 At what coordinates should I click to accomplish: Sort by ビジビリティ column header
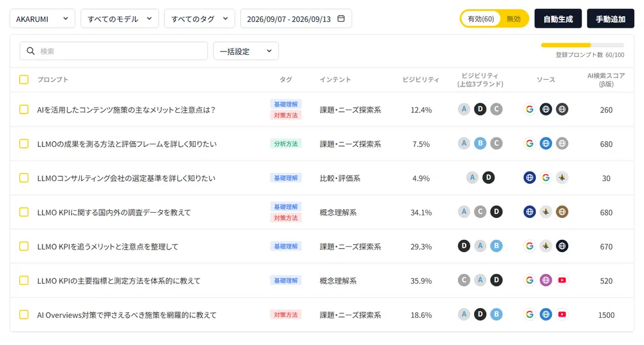click(x=421, y=79)
